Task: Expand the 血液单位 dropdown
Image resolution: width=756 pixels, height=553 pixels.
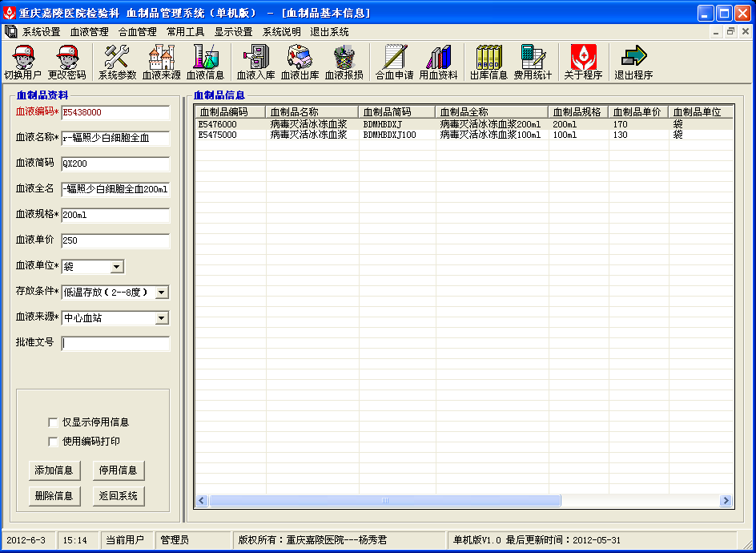Action: (x=117, y=266)
